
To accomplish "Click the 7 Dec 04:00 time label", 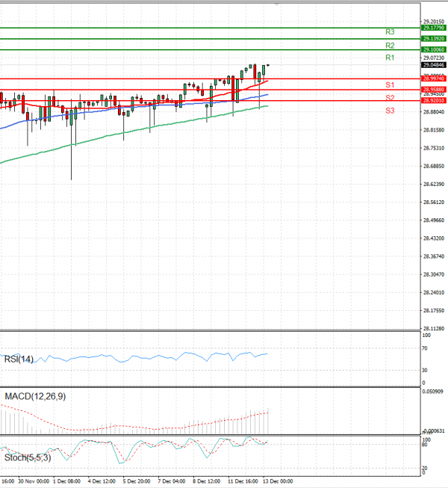I will coord(172,481).
